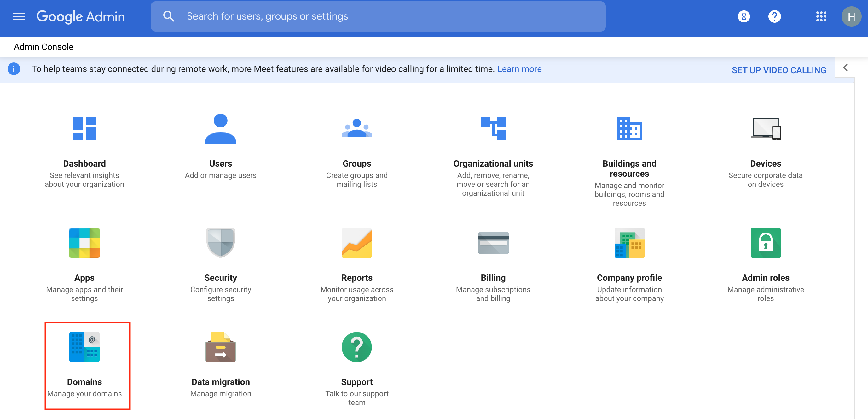Click 'Monitor usage across your organization' text

[356, 294]
